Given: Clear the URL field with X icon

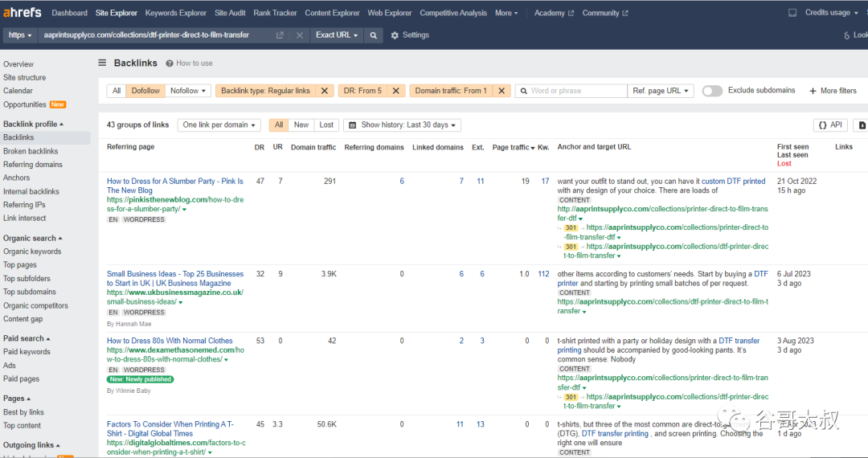Looking at the screenshot, I should (300, 35).
